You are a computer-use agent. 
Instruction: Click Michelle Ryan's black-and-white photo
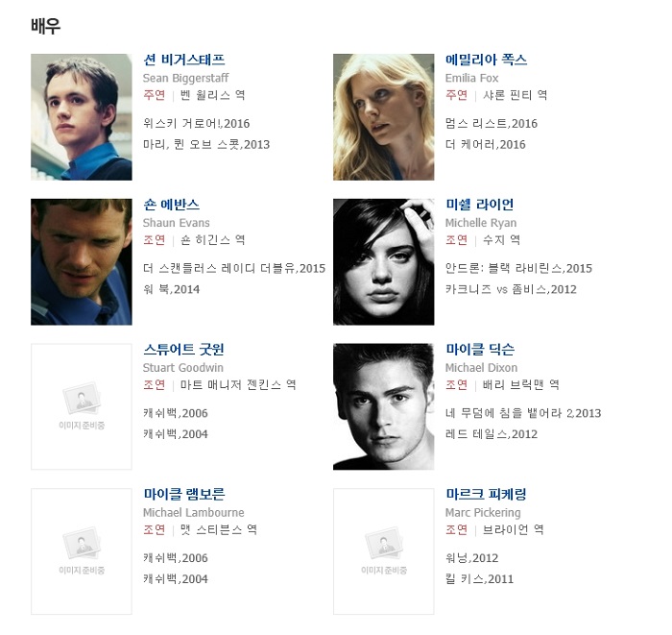[x=384, y=261]
